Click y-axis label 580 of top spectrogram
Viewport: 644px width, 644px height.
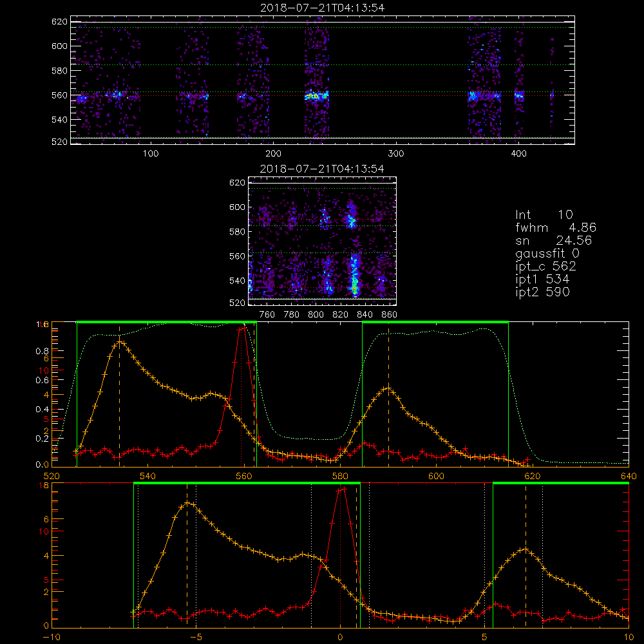pyautogui.click(x=59, y=71)
